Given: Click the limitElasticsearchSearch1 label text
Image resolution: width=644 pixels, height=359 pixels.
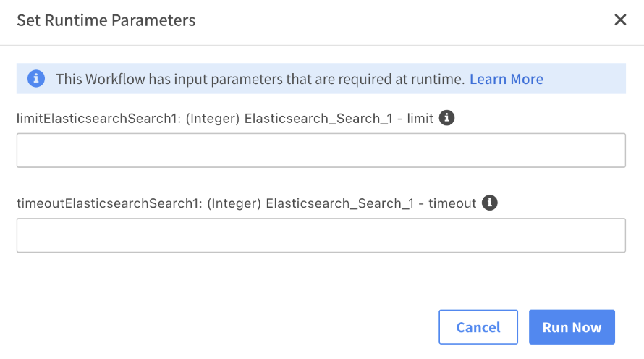Looking at the screenshot, I should coord(76,118).
